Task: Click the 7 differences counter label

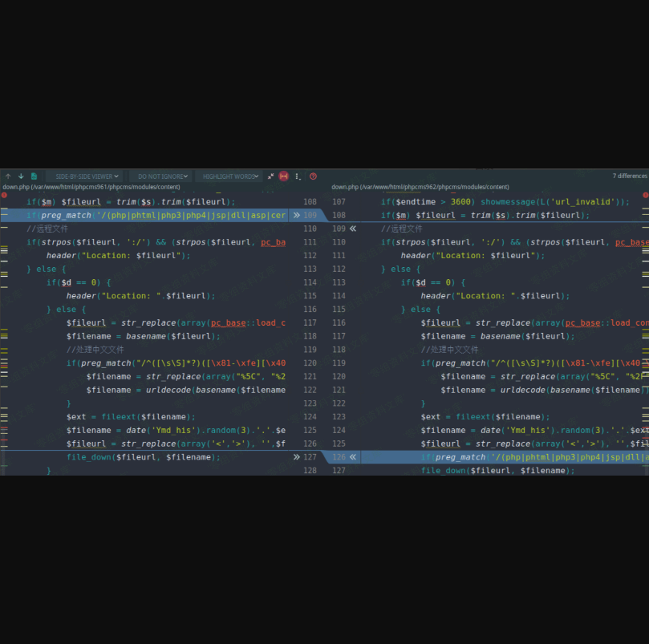Action: click(629, 176)
